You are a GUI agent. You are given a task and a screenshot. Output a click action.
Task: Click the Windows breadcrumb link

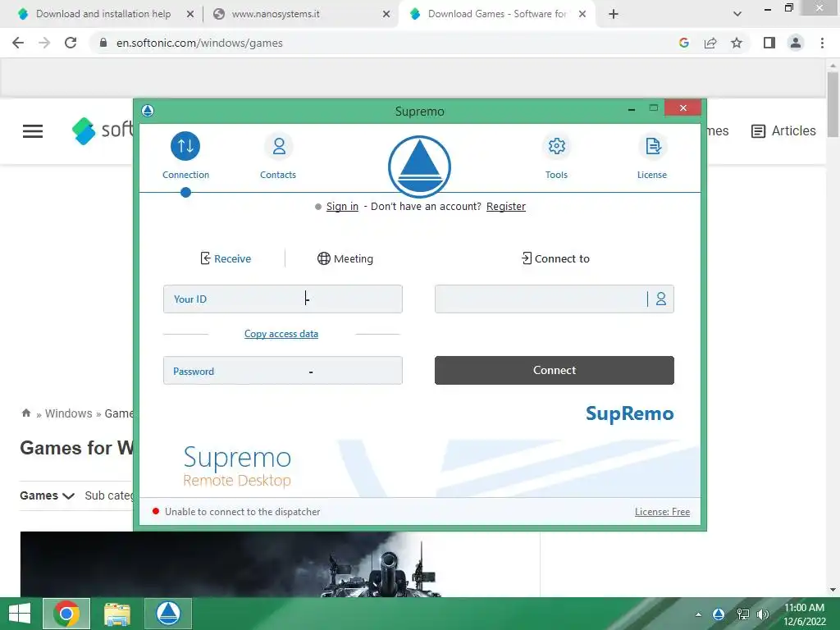tap(69, 413)
